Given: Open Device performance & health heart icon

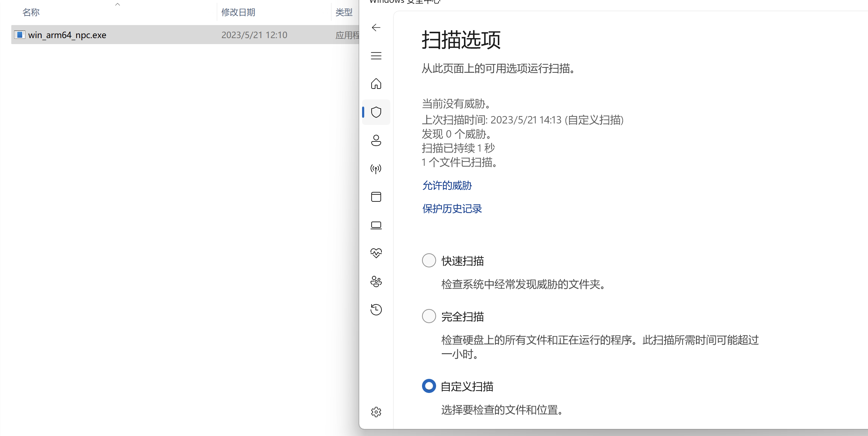Looking at the screenshot, I should (376, 253).
